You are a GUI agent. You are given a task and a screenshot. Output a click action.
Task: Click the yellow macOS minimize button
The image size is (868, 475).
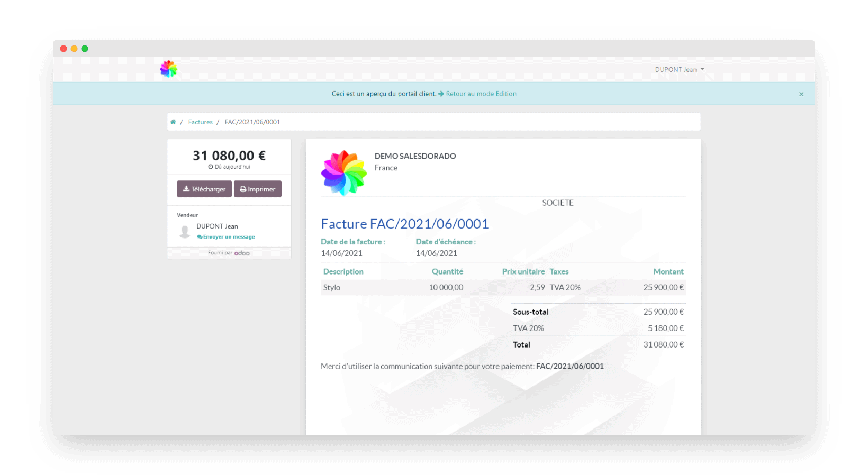[x=74, y=49]
